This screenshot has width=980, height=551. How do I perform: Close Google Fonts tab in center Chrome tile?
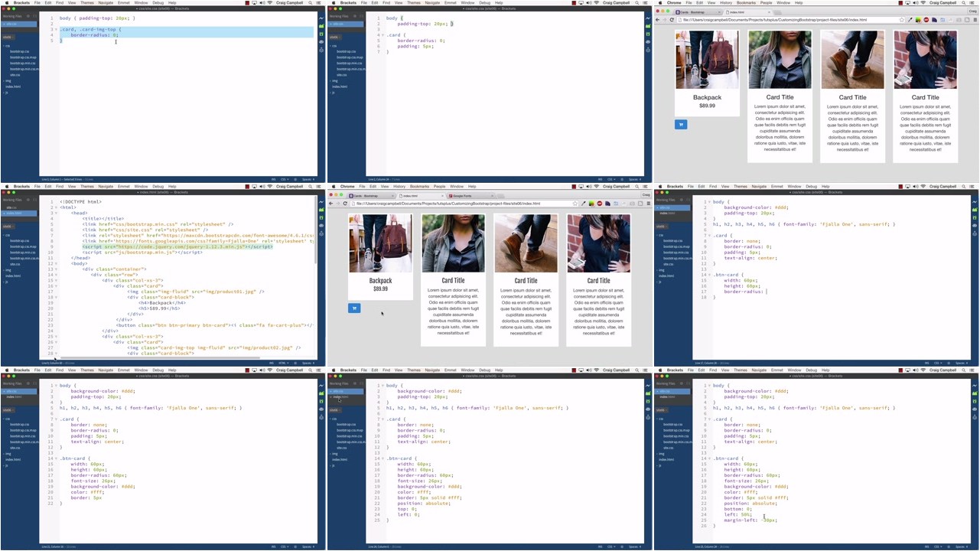(492, 196)
